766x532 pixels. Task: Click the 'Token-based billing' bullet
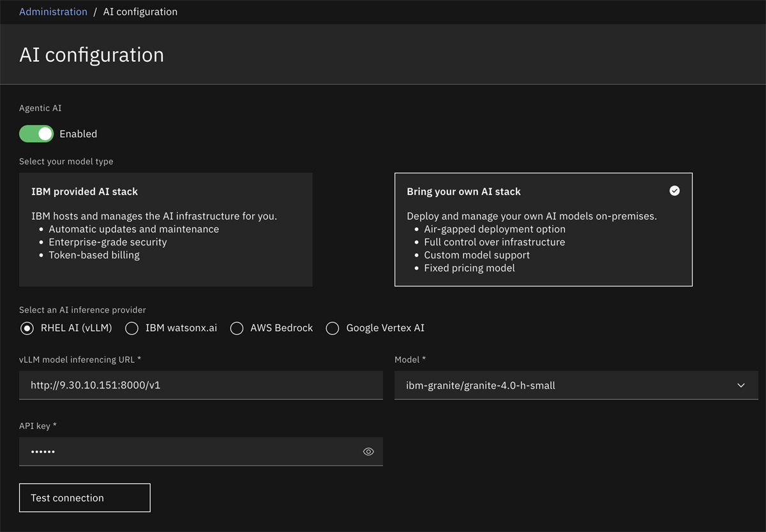tap(94, 255)
